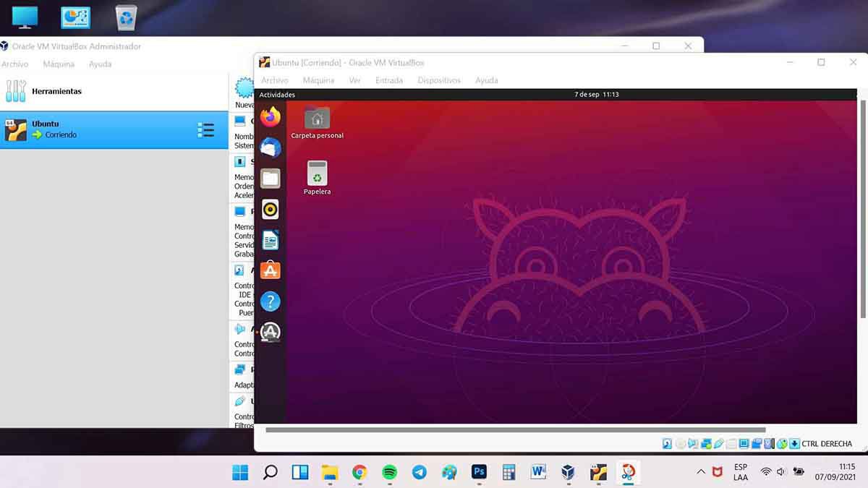
Task: Launch LibreOffice Writer from the dock
Action: click(x=271, y=240)
